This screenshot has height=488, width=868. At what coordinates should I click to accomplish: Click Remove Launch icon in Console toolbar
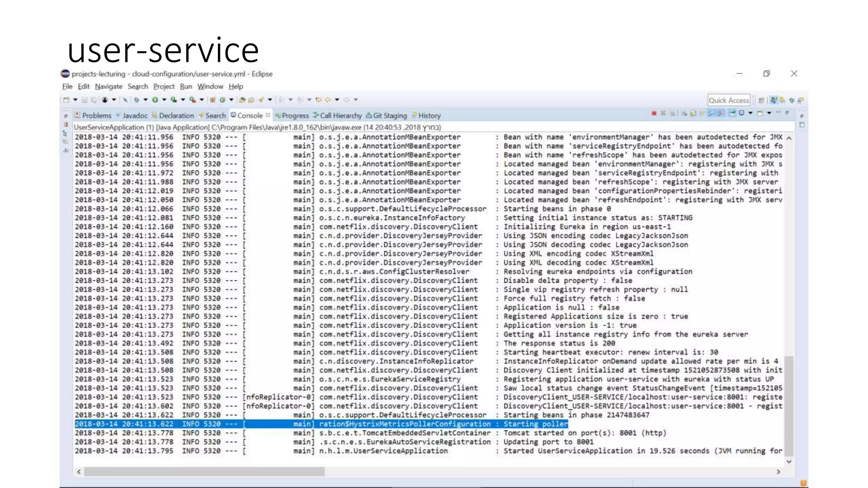coord(663,113)
